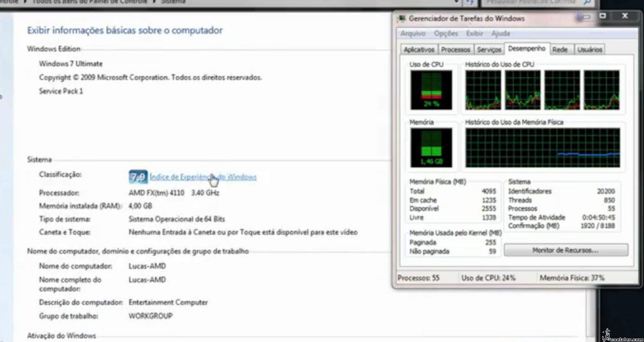Click the 7,9 experience rating badge
The height and width of the screenshot is (342, 644).
(138, 177)
